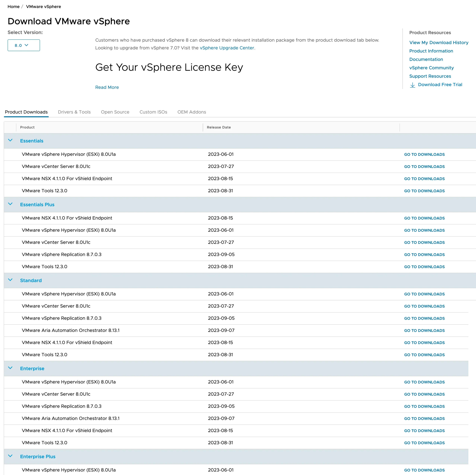Open Product Information resource link
The height and width of the screenshot is (475, 476).
[431, 51]
